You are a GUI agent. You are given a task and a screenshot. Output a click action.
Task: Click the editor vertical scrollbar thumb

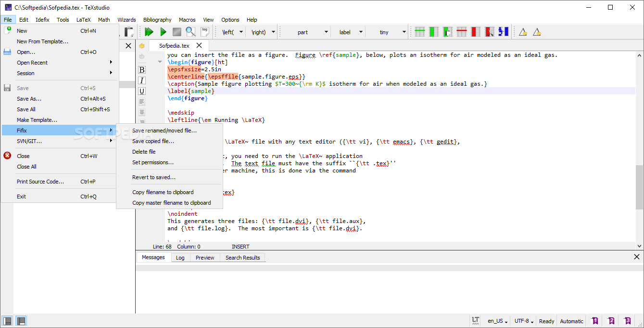[x=639, y=187]
